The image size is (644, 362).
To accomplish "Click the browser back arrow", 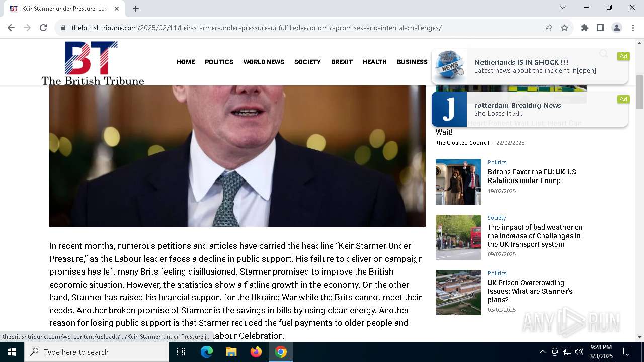I will pyautogui.click(x=11, y=28).
